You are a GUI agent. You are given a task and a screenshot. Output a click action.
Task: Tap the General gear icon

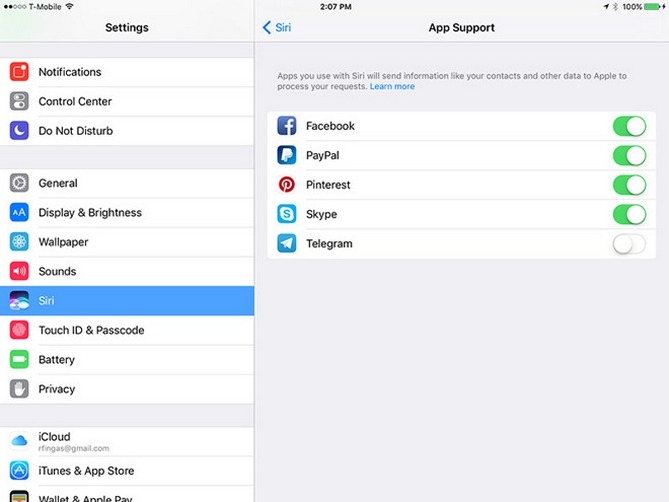pos(19,183)
